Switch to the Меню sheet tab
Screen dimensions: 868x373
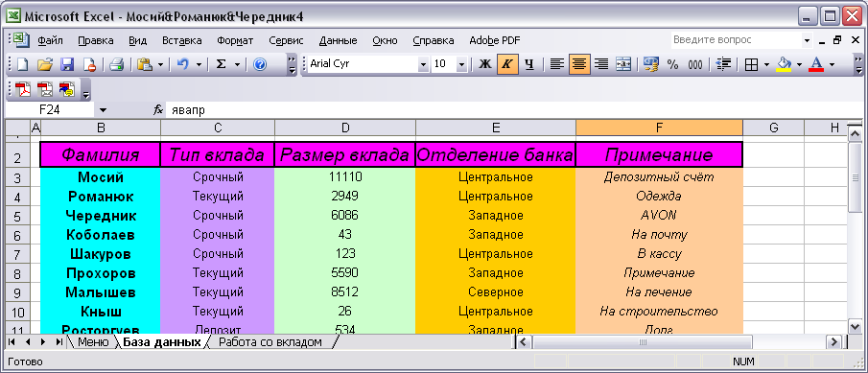[x=93, y=342]
